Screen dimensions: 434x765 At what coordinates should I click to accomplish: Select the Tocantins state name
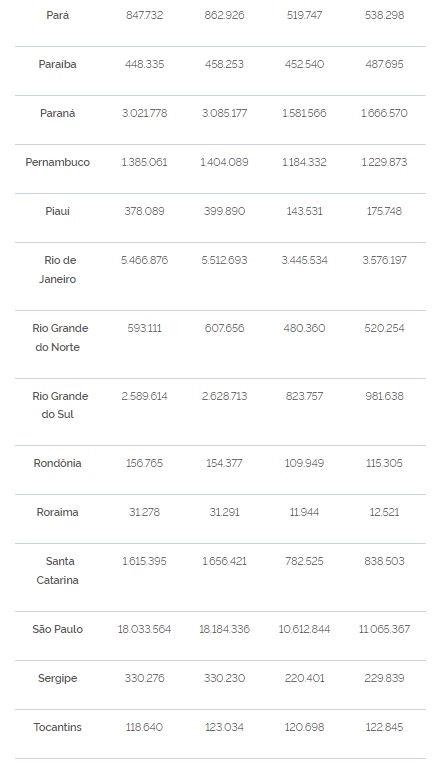[58, 727]
